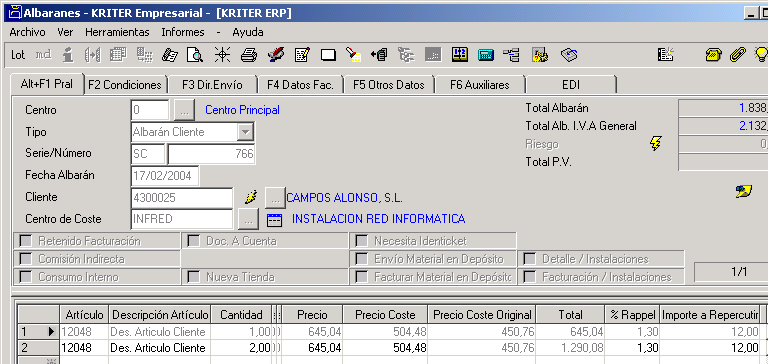The width and height of the screenshot is (768, 364).
Task: Switch to EDI tab
Action: point(571,85)
